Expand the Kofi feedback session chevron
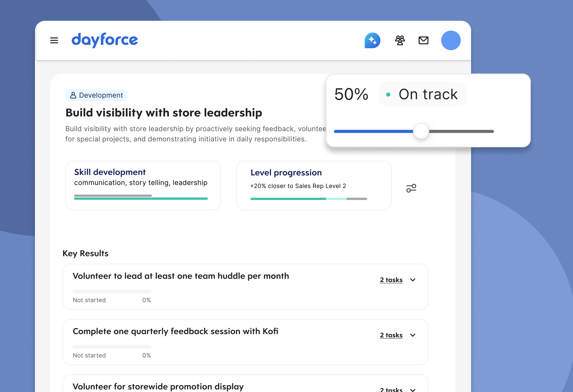 413,335
